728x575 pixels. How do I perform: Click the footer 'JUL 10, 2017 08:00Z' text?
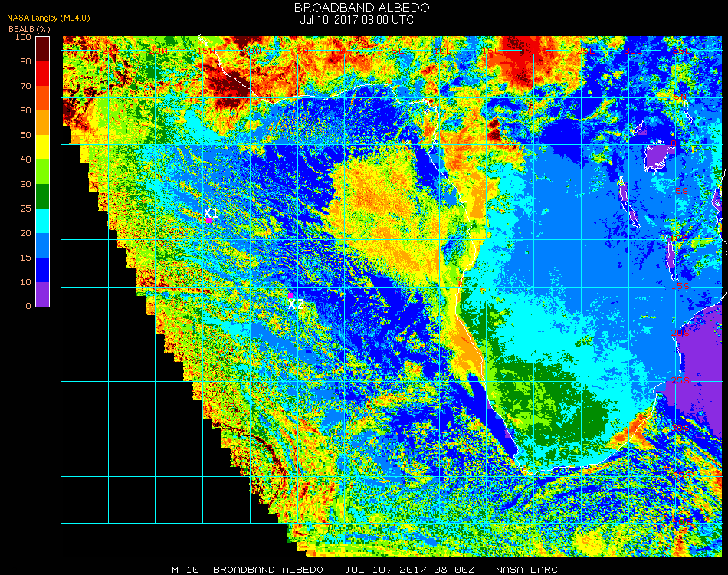click(409, 570)
